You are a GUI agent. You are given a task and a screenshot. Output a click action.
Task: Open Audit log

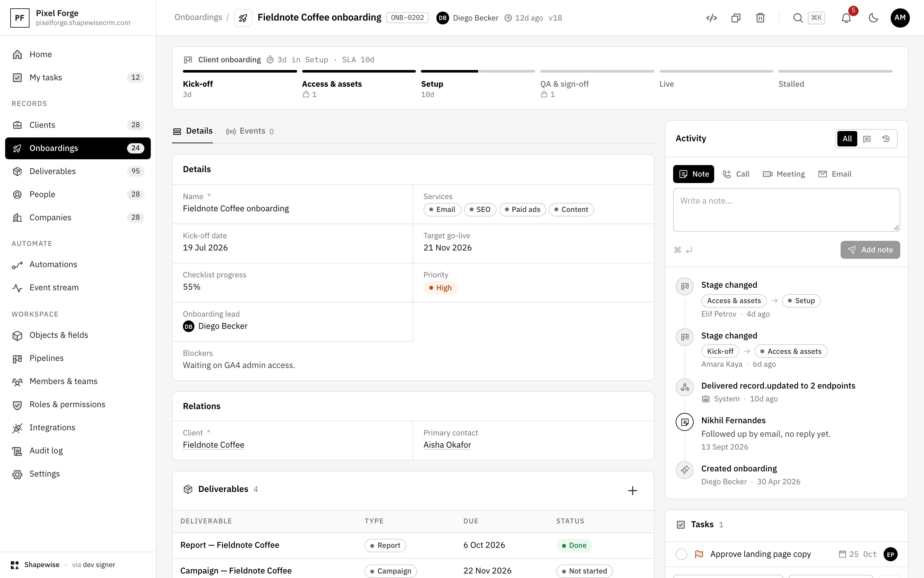(x=78, y=451)
